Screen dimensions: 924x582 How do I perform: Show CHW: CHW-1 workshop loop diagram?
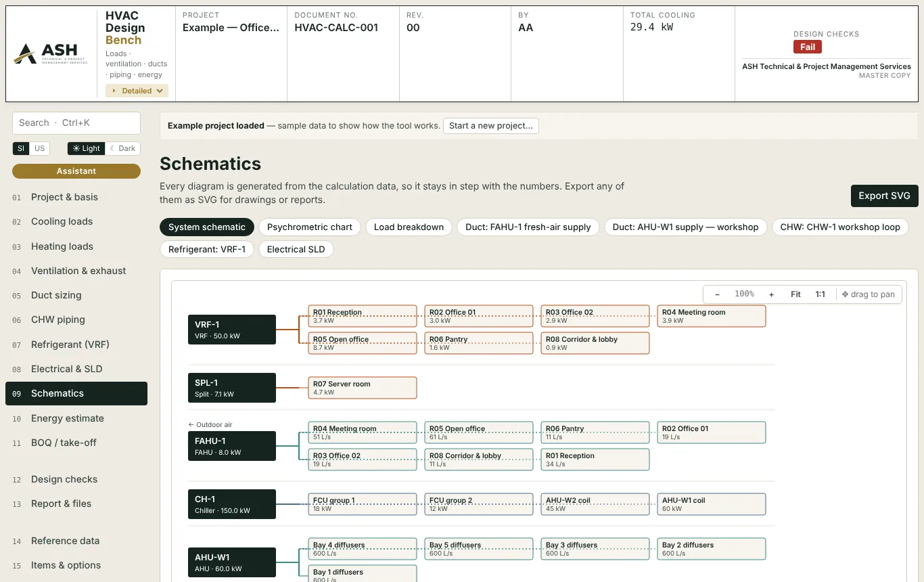840,227
